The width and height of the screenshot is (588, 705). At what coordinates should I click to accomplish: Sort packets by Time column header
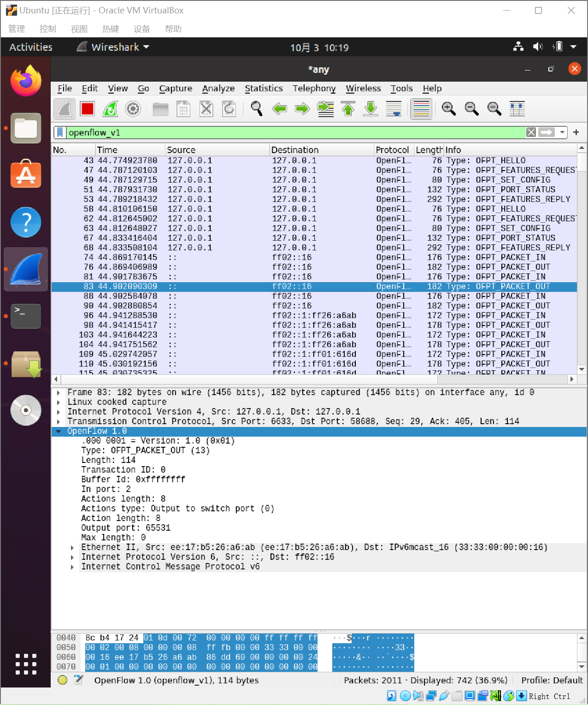pyautogui.click(x=130, y=150)
